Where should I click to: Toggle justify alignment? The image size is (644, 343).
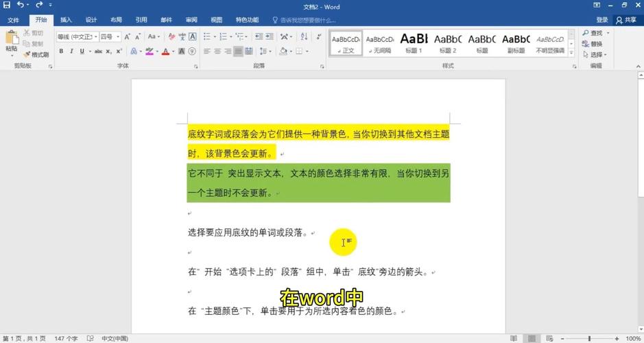pyautogui.click(x=238, y=51)
